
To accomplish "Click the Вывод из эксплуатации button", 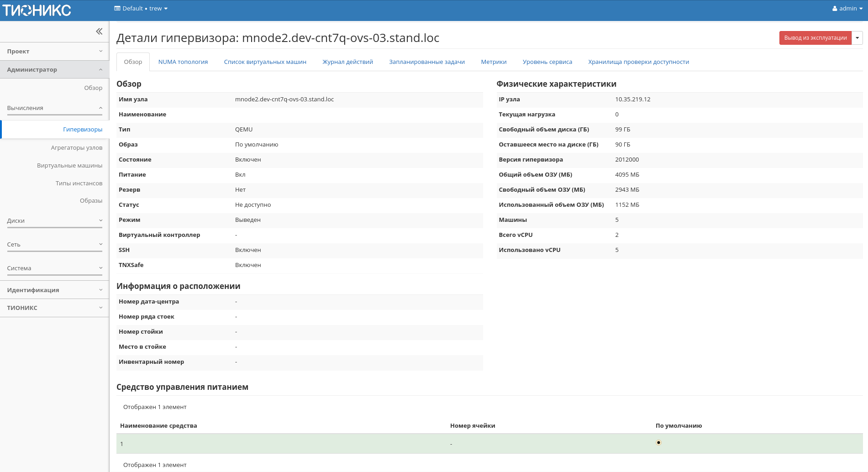I will [815, 37].
